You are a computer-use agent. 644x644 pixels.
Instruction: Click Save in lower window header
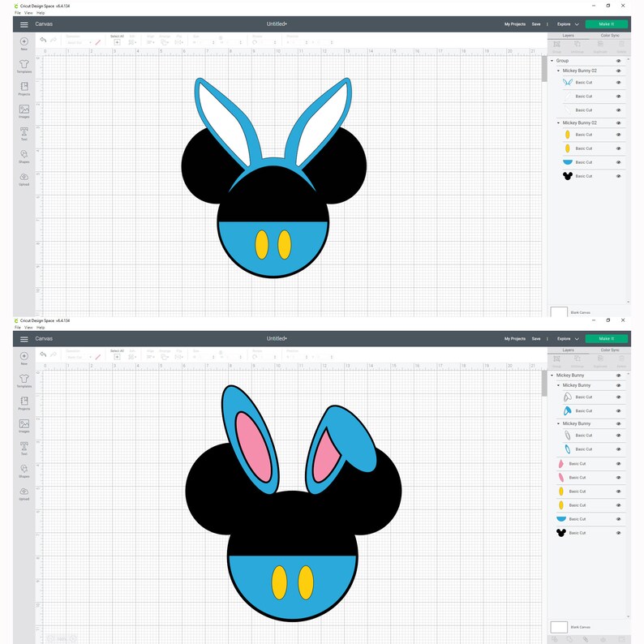pyautogui.click(x=536, y=339)
